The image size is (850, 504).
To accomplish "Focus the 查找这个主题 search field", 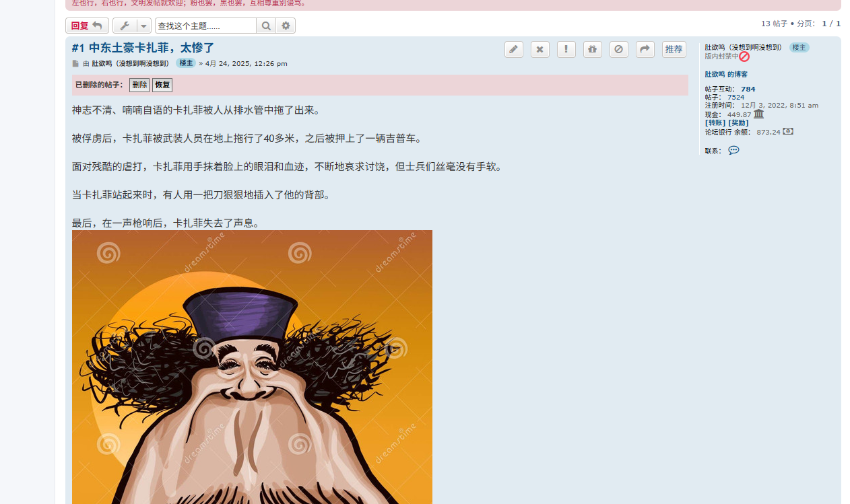I will tap(205, 26).
